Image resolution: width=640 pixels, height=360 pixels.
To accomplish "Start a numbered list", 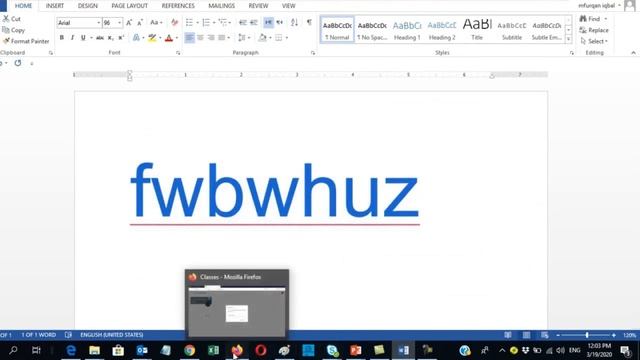I will coord(206,22).
